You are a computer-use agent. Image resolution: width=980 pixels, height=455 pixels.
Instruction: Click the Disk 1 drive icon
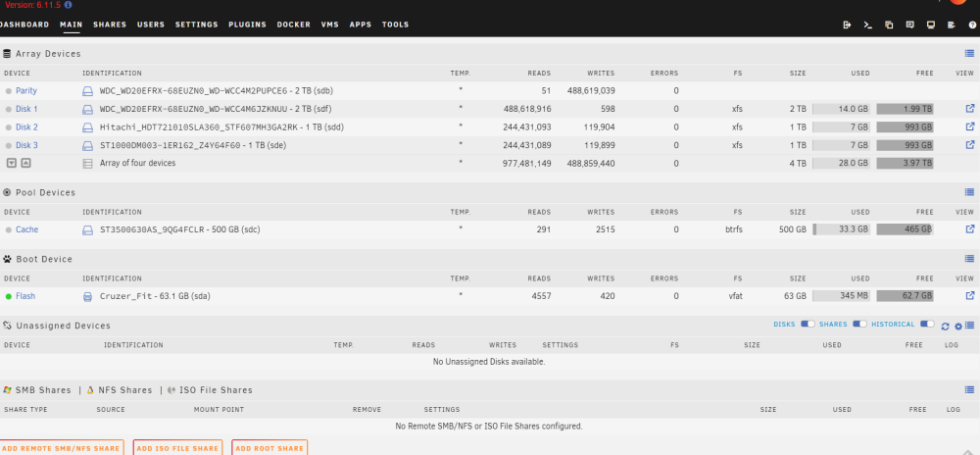pos(87,110)
